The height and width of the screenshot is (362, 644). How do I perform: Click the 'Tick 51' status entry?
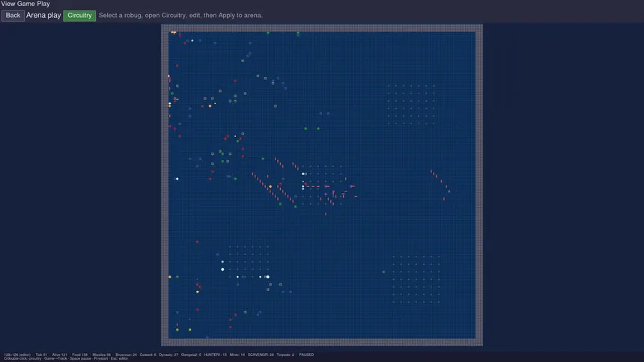coord(41,355)
